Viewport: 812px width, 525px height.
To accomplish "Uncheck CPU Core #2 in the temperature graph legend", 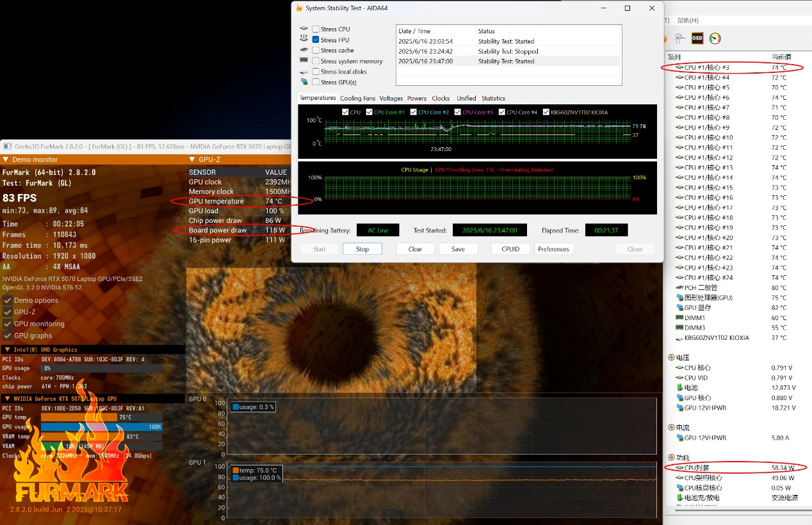I will coord(414,112).
